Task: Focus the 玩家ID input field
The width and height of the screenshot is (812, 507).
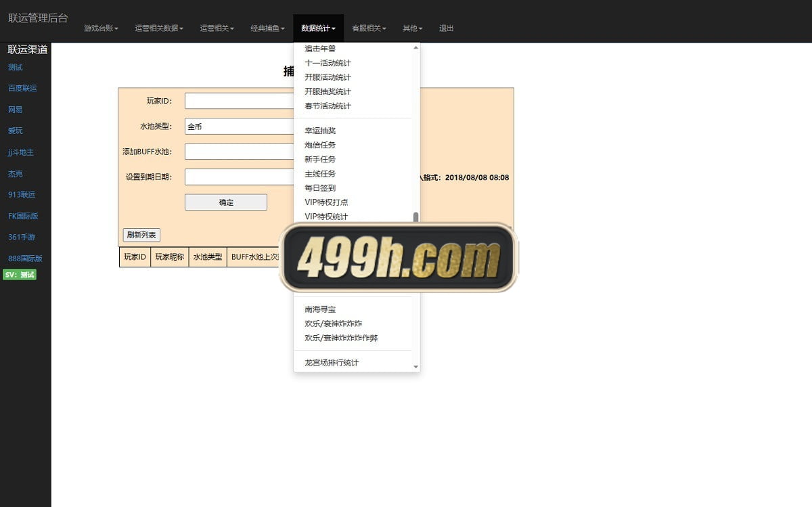Action: click(x=240, y=101)
